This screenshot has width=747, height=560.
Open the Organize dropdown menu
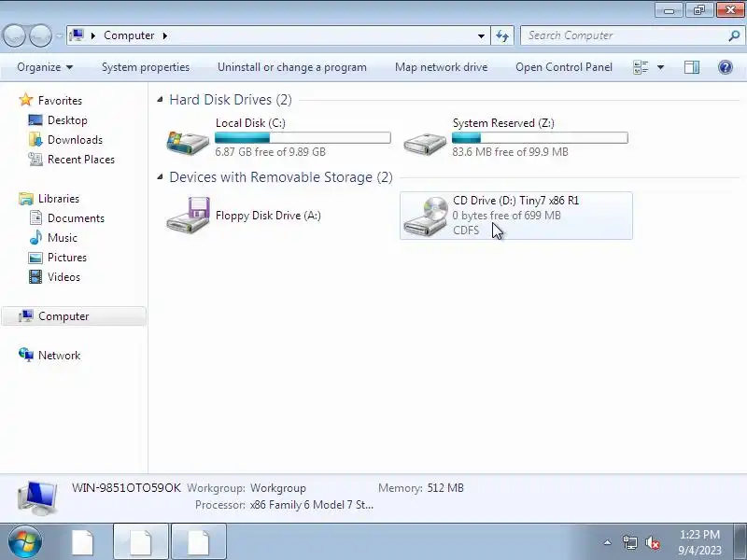click(45, 67)
